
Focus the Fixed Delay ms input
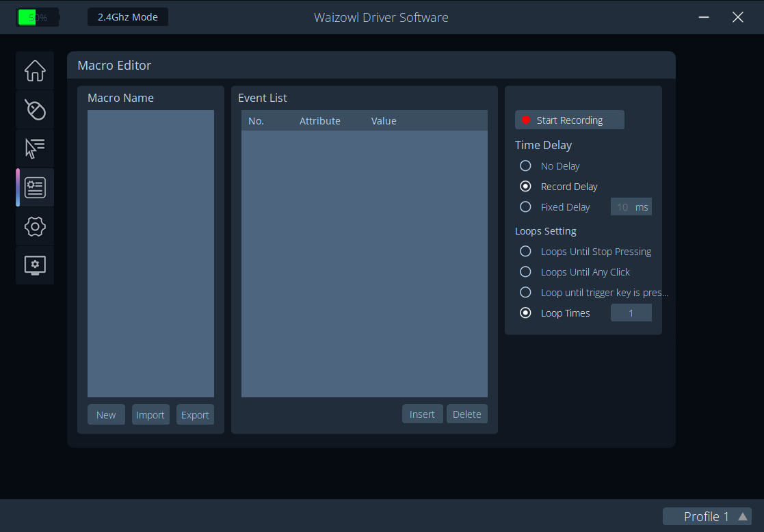click(x=631, y=207)
